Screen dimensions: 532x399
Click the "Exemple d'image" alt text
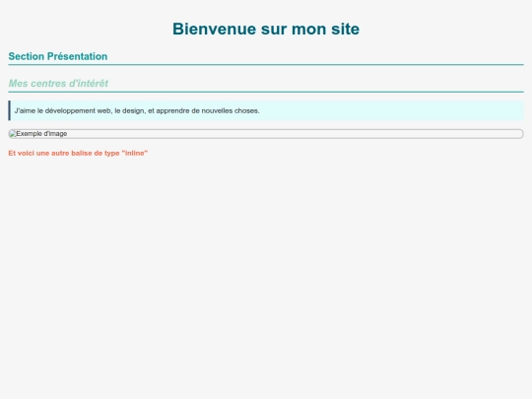coord(41,134)
